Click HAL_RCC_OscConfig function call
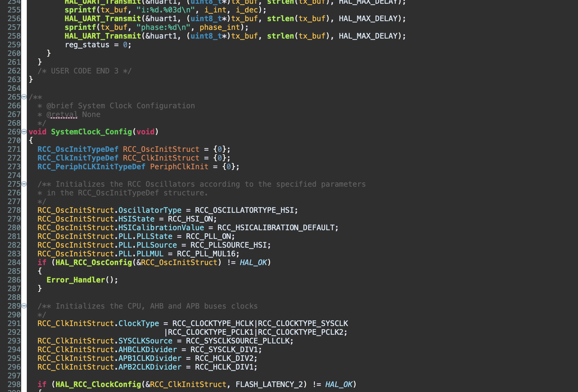Image resolution: width=578 pixels, height=392 pixels. coord(94,263)
